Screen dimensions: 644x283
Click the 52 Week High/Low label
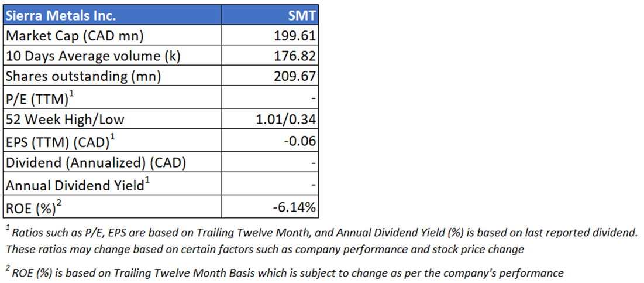66,120
